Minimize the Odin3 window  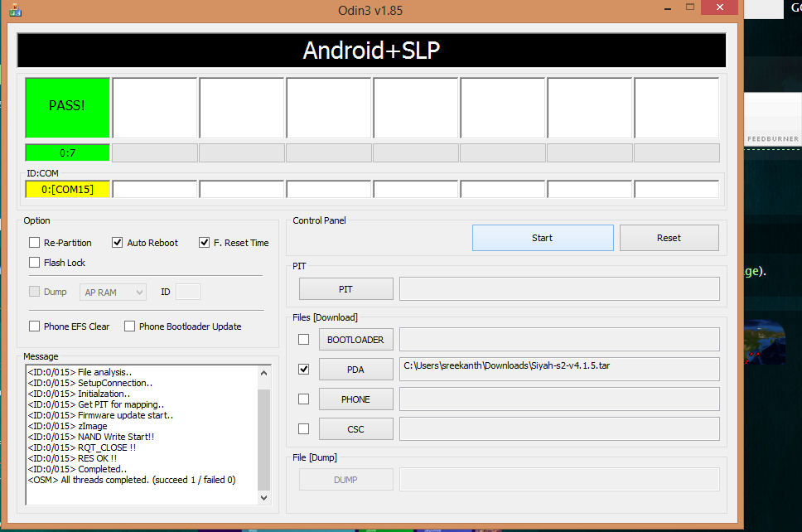tap(668, 7)
